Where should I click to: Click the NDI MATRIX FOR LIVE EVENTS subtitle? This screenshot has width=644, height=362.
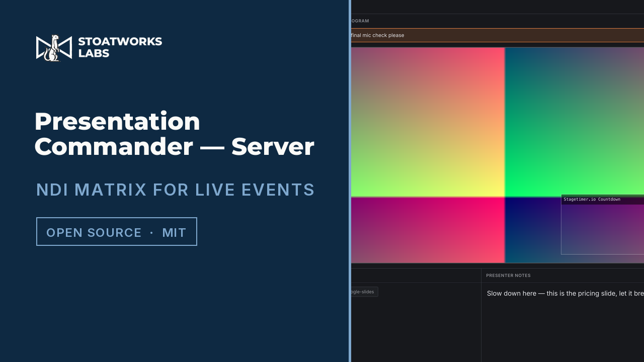[x=175, y=190]
